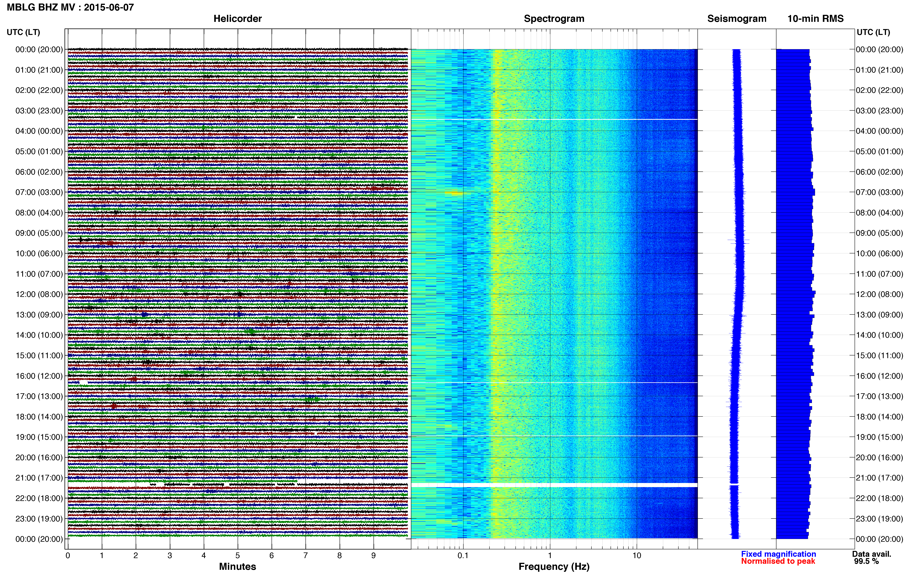Click "23:00 (19:00)" on the RMS-side time axis
Viewport: 924px width, 578px height.
coord(880,519)
